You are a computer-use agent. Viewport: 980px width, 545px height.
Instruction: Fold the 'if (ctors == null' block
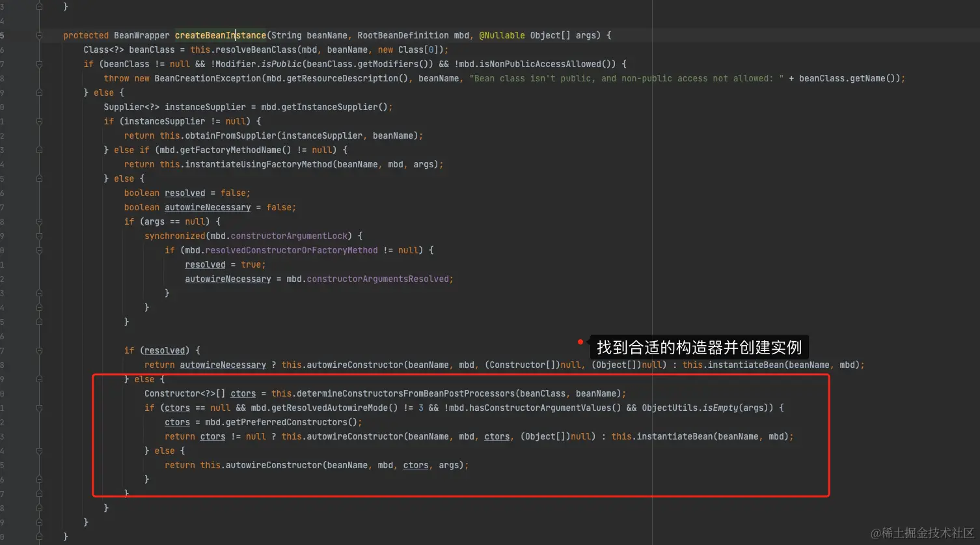coord(40,408)
